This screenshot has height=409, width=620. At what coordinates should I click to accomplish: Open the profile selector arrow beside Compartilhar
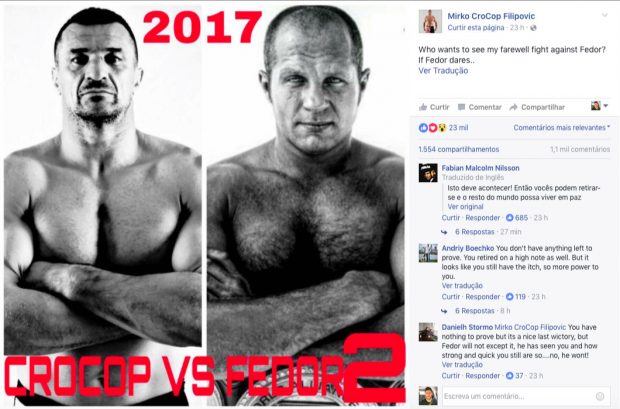click(x=606, y=106)
